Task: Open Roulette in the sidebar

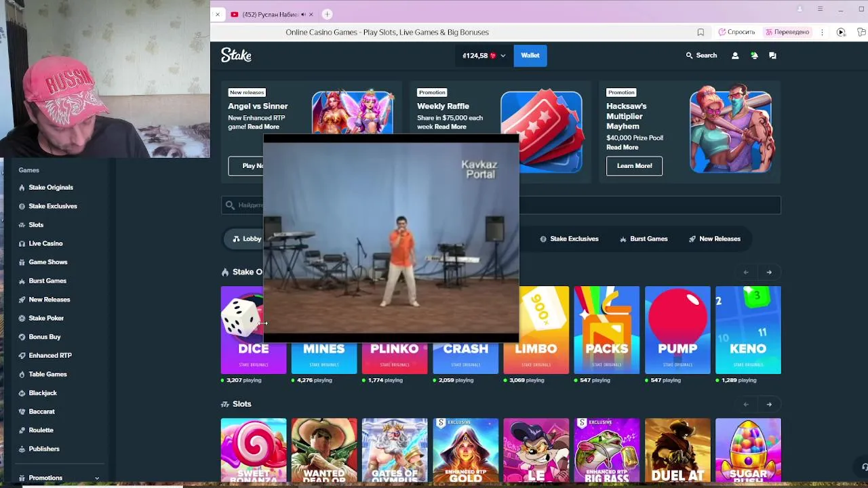Action: [x=41, y=430]
